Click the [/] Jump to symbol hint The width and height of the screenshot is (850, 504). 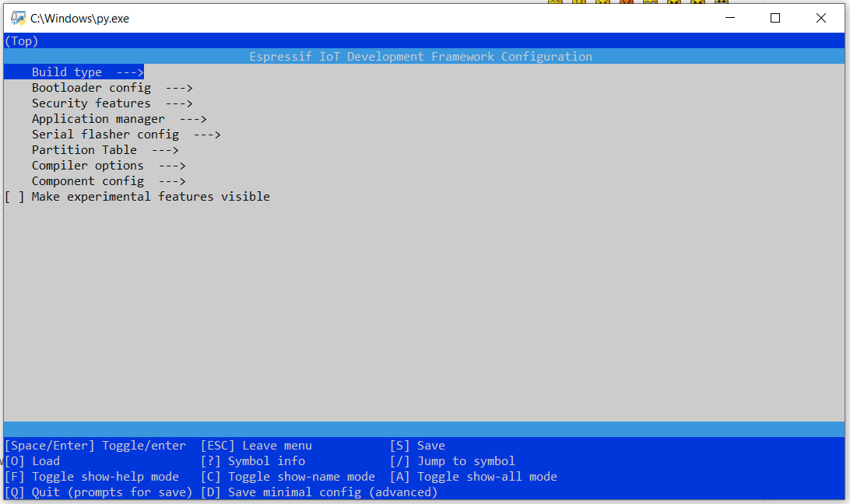453,461
